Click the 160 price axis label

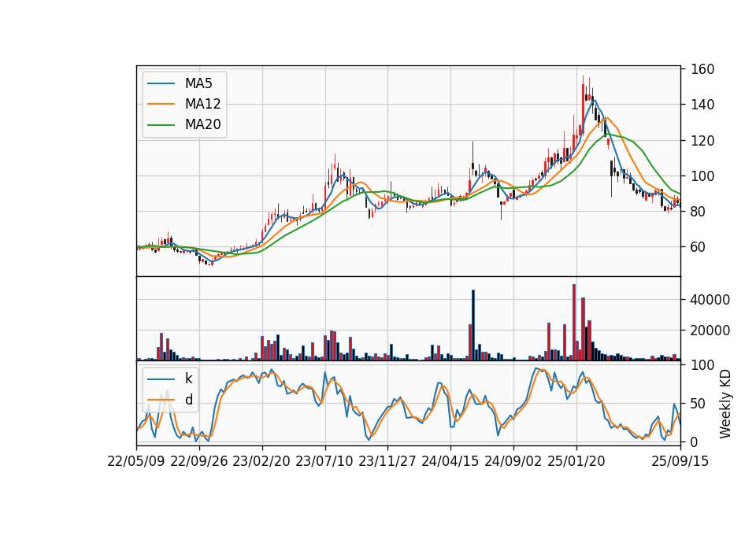(702, 69)
